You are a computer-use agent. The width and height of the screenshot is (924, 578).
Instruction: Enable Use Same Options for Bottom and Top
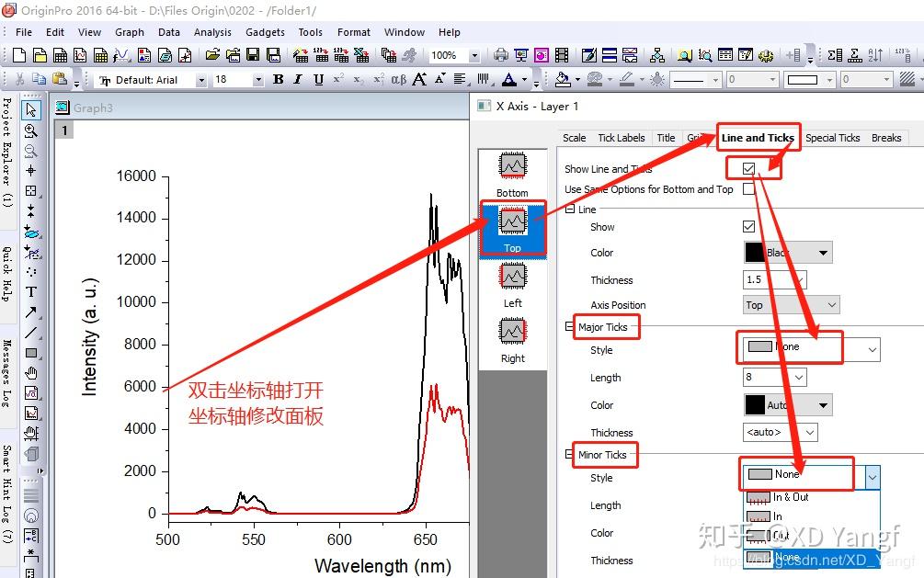click(749, 187)
